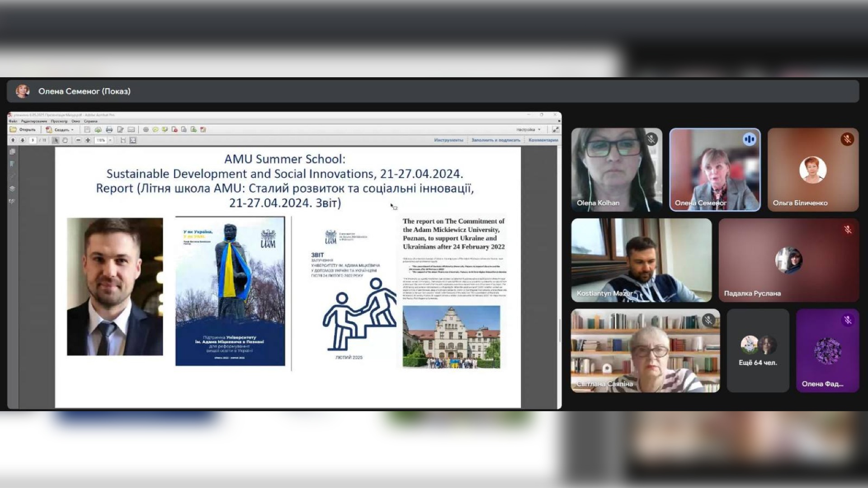
Task: Click muted mic icon on Olena Kolhan
Action: [651, 139]
